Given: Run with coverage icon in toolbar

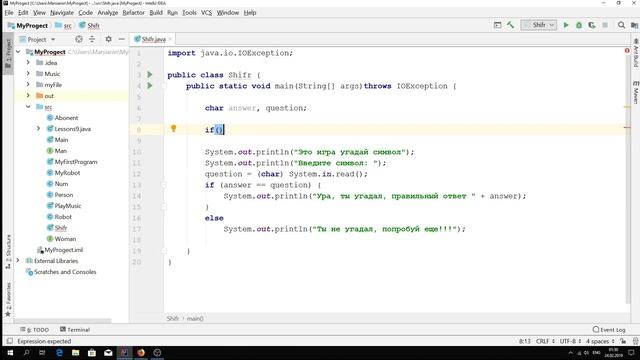Looking at the screenshot, I should coord(592,25).
